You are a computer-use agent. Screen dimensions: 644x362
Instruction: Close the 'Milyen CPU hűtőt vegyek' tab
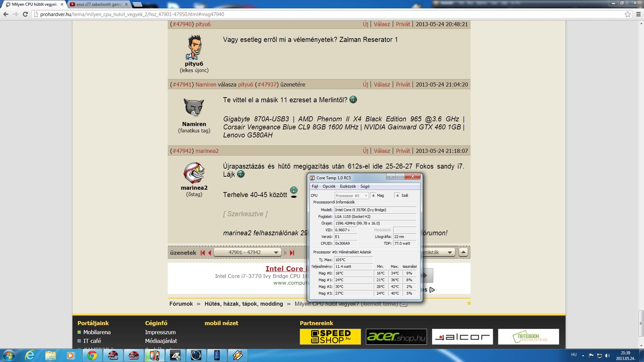click(x=62, y=4)
